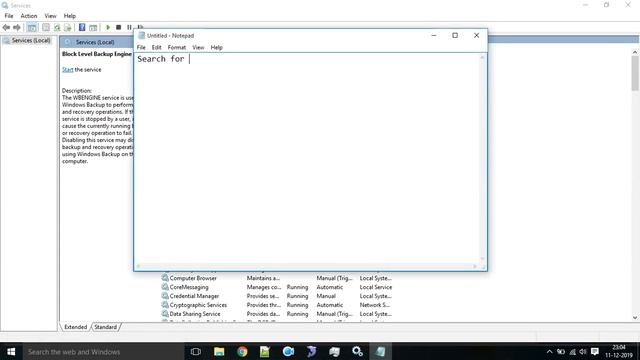Click 'Manual (Trig...' startup type of Computer Browser
This screenshot has height=360, width=640.
[334, 278]
